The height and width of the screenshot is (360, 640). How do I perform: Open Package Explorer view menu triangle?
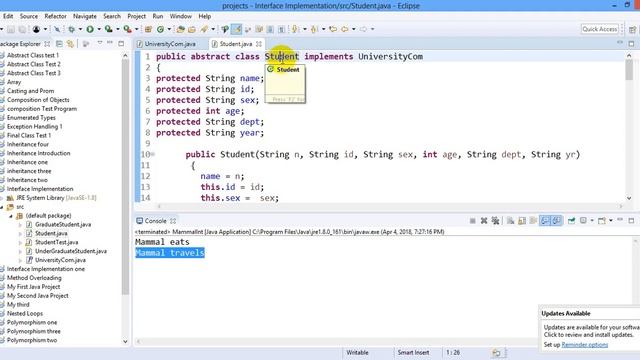point(100,43)
